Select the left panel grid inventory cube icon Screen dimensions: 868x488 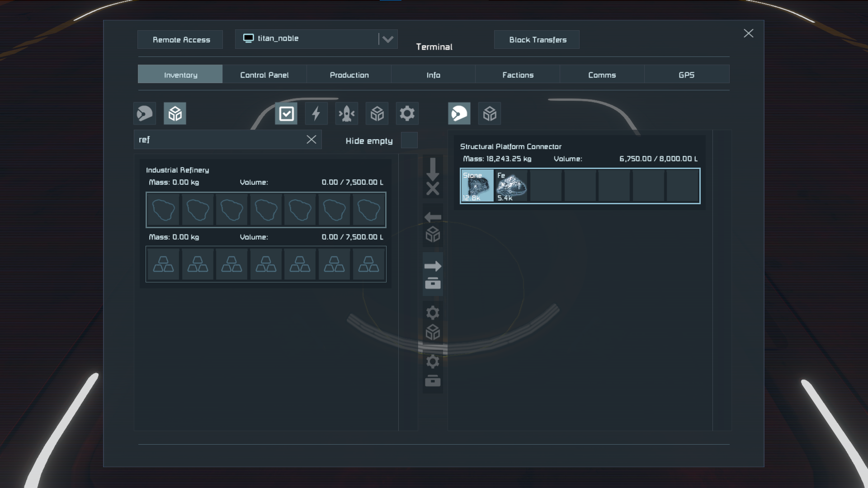click(175, 113)
